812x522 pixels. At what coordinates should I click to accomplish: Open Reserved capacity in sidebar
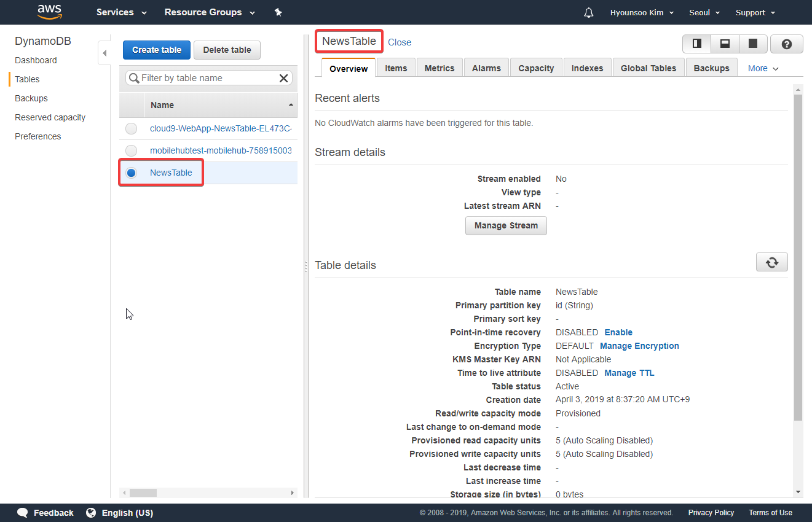click(x=50, y=117)
